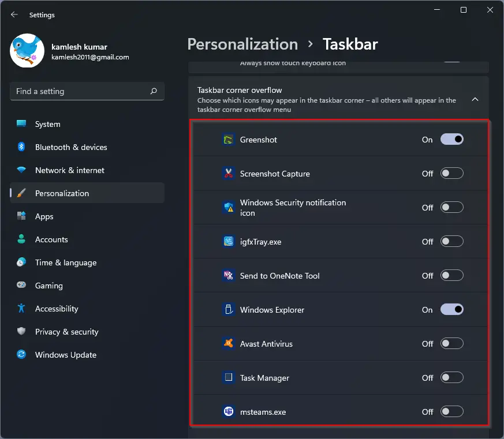Go to Accessibility settings
The width and height of the screenshot is (504, 439).
[87, 309]
